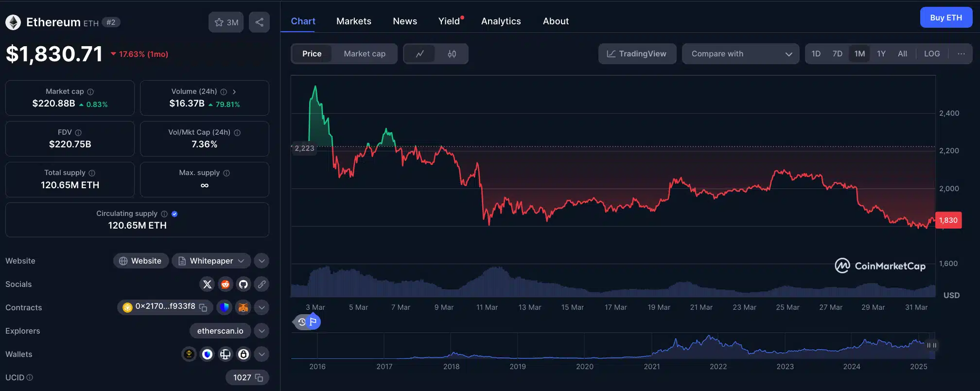Open the TradingView chart button

[x=637, y=54]
